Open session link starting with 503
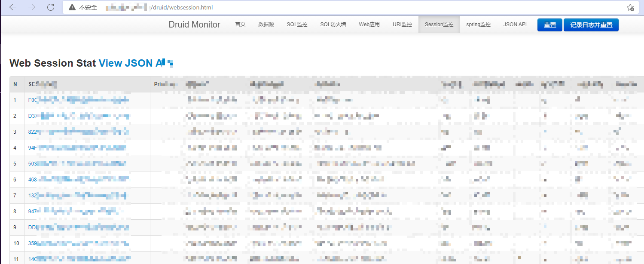644x264 pixels. pos(77,164)
